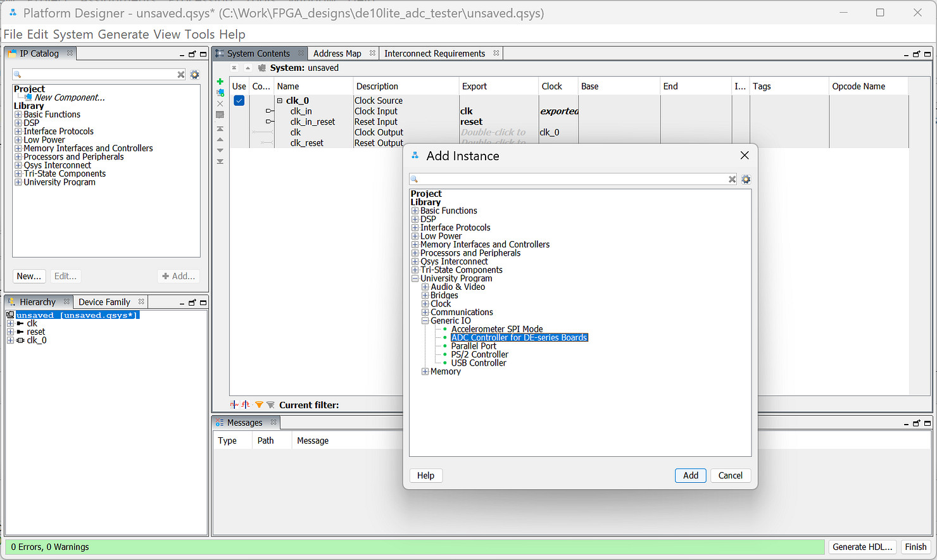
Task: Collapse the clk_0 row in System Contents
Action: coord(279,101)
